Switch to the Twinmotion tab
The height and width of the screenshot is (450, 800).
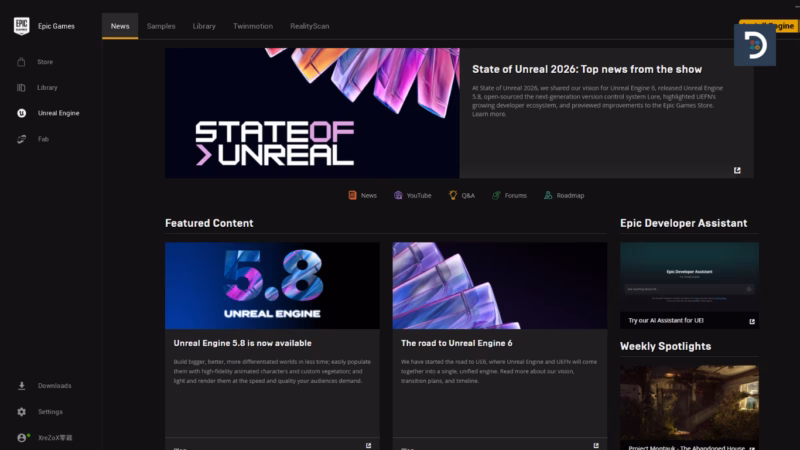253,26
